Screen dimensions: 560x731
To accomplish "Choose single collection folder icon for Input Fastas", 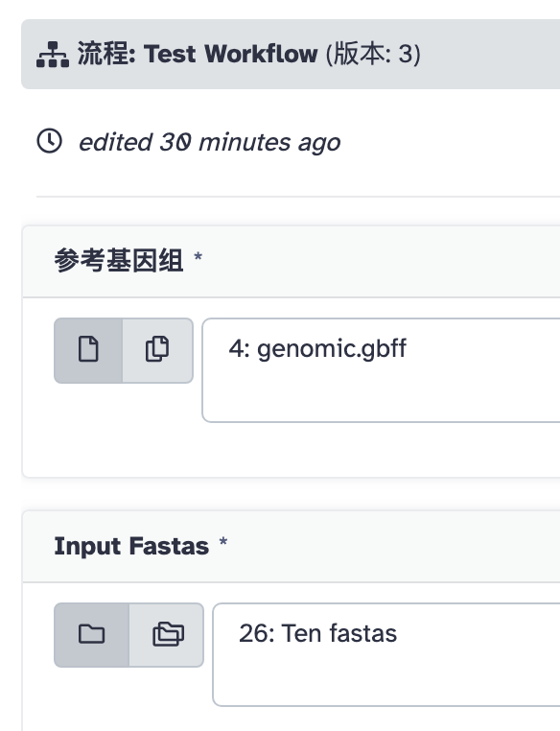I will [92, 635].
